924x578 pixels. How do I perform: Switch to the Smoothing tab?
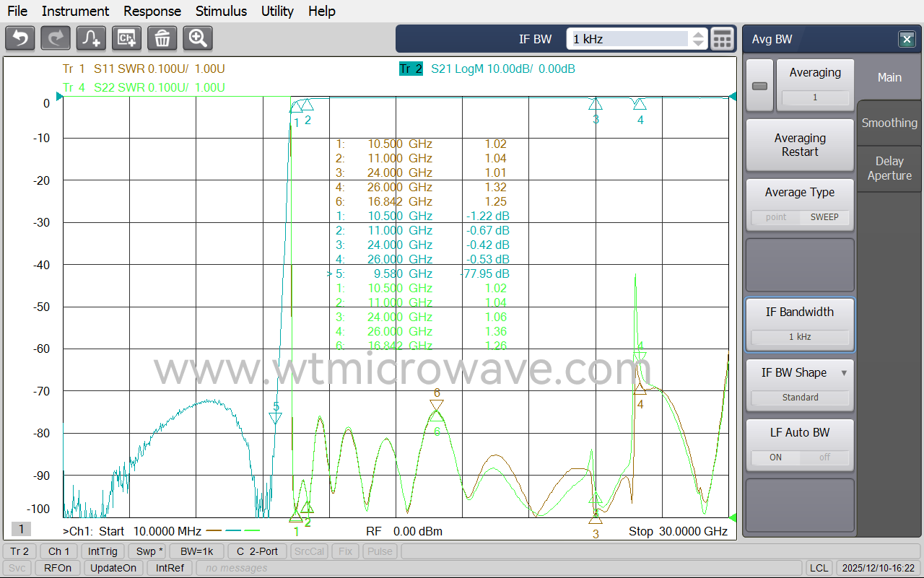889,123
